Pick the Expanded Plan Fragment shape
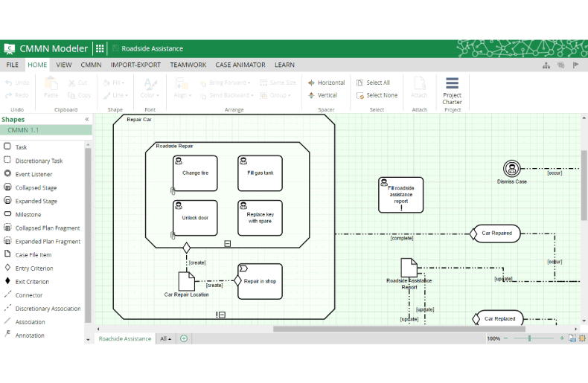The width and height of the screenshot is (588, 383). tap(42, 242)
